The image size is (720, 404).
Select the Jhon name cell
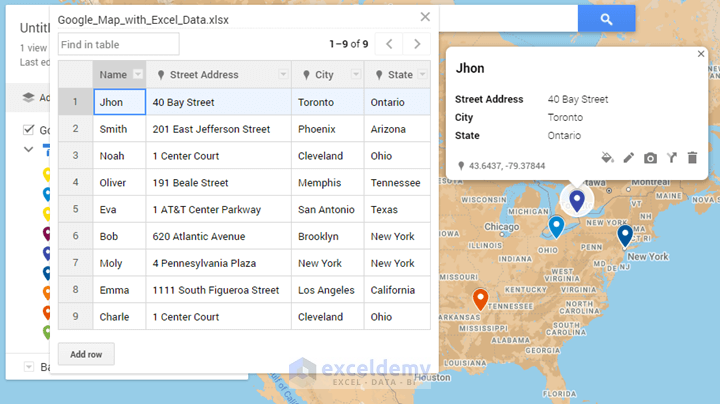tap(119, 102)
